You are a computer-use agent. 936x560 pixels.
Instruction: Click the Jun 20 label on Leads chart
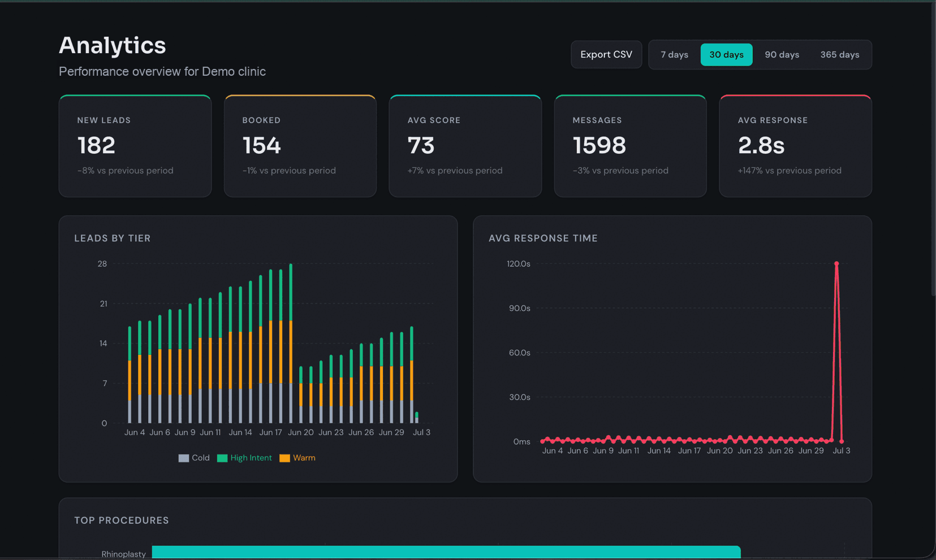(301, 432)
